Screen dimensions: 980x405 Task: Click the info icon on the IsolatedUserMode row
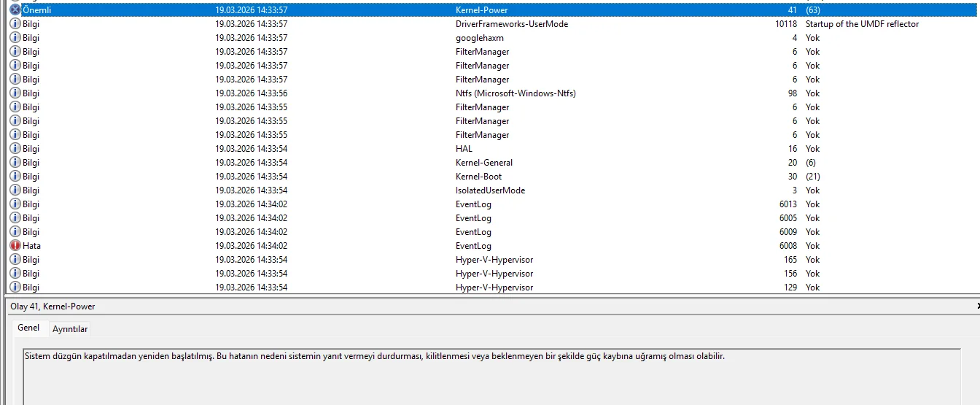click(x=15, y=190)
